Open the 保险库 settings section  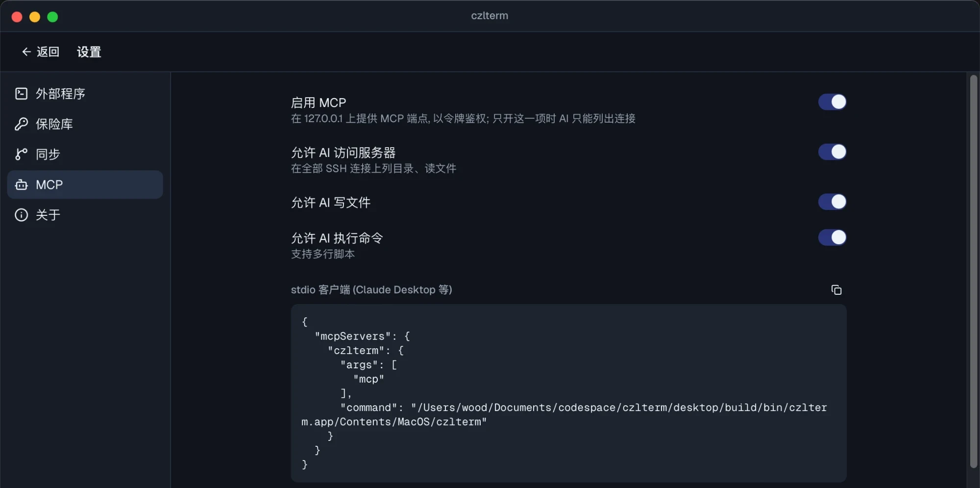coord(85,124)
